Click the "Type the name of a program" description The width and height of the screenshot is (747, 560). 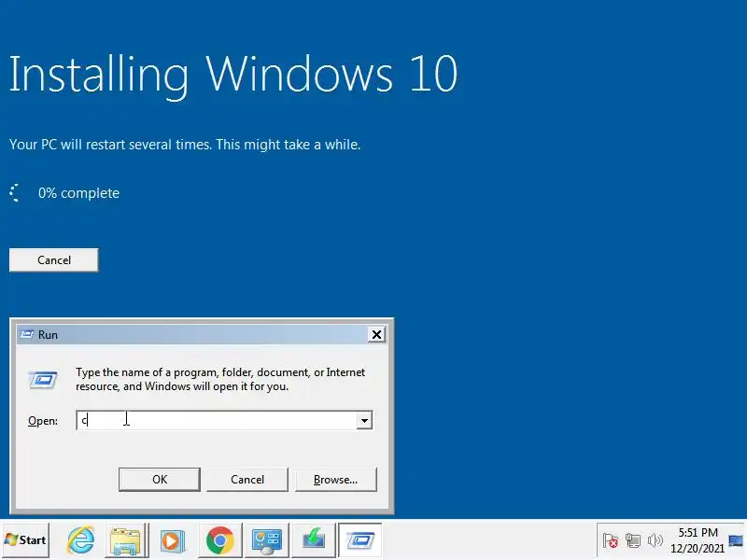pos(220,379)
